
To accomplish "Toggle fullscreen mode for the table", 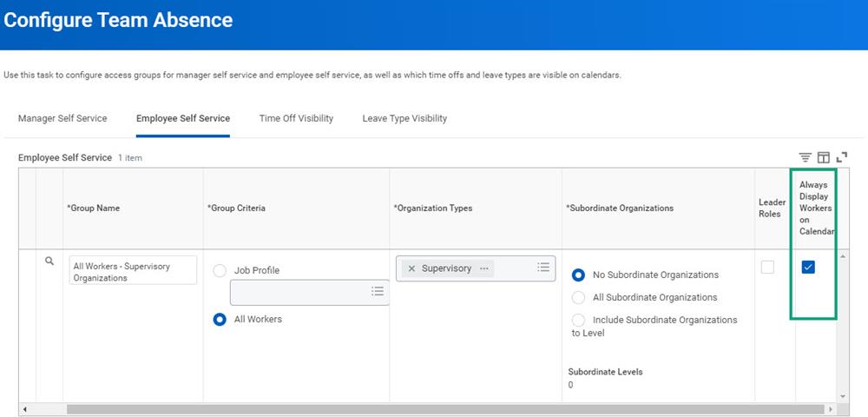I will (x=842, y=157).
